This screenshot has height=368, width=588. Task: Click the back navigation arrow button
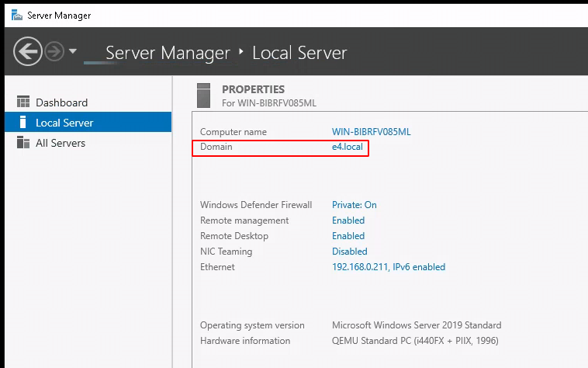(28, 51)
